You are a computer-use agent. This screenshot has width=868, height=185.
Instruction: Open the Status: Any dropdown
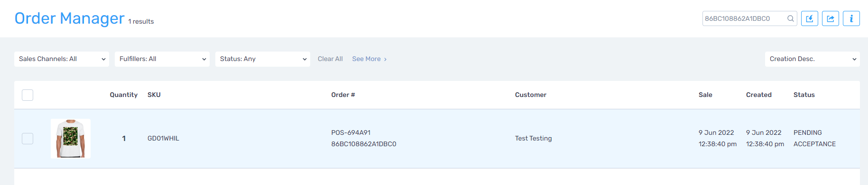click(263, 59)
